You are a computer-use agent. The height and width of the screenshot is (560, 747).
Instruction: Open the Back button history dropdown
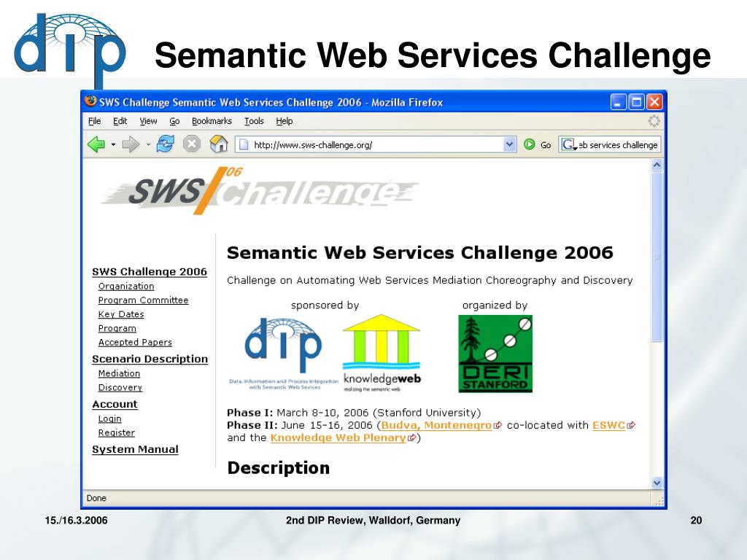pyautogui.click(x=113, y=144)
